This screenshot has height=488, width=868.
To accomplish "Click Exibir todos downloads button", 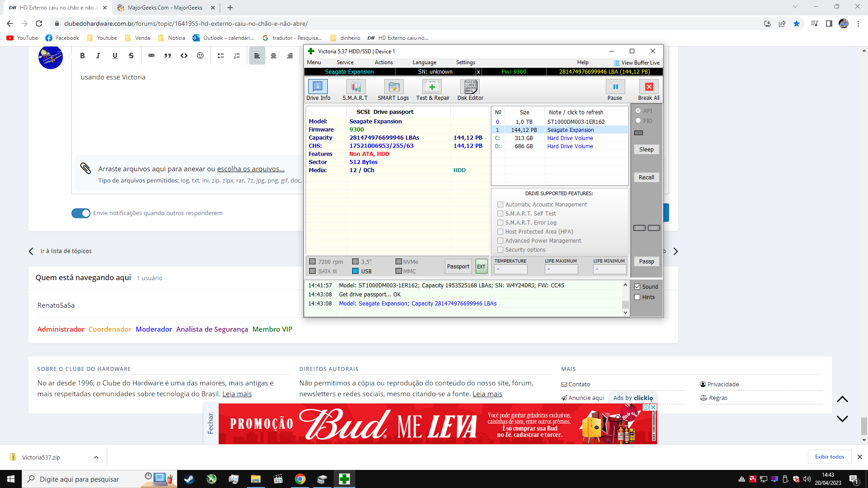I will tap(830, 457).
